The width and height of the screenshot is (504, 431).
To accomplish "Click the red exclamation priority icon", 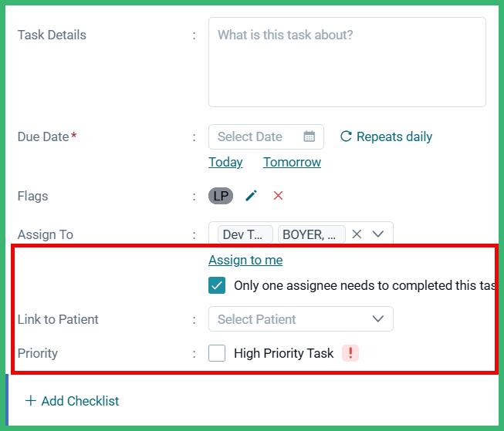I will tap(350, 353).
